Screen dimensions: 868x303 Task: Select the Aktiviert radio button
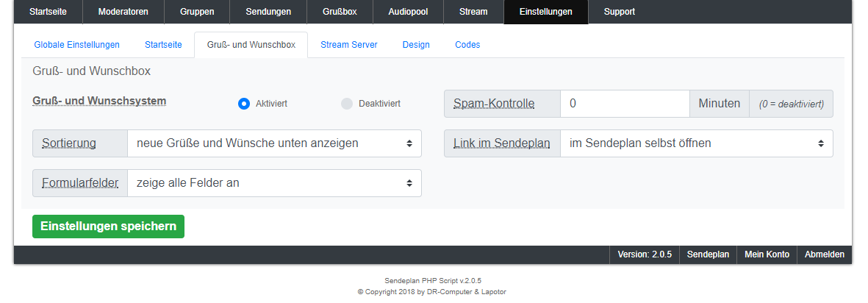(x=245, y=104)
